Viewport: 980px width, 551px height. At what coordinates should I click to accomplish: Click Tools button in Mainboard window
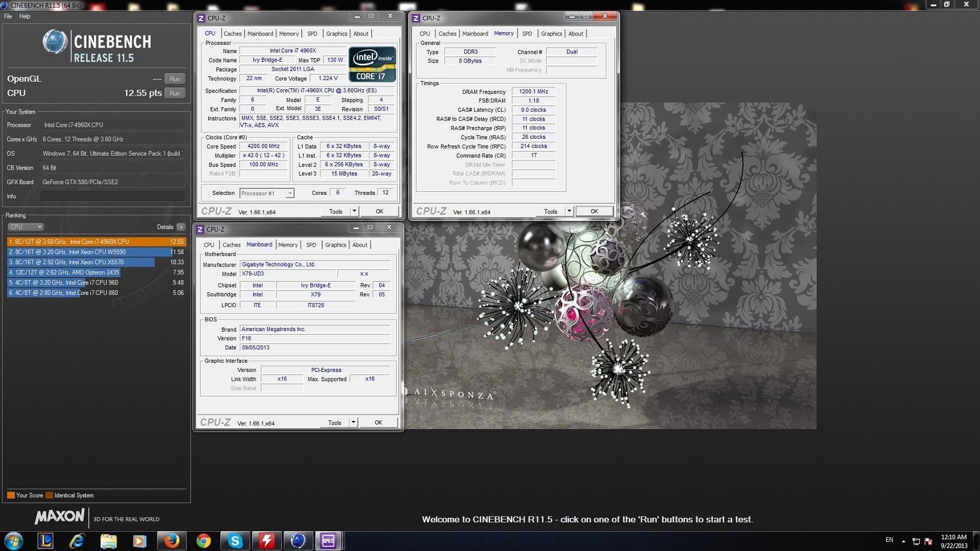coord(335,422)
